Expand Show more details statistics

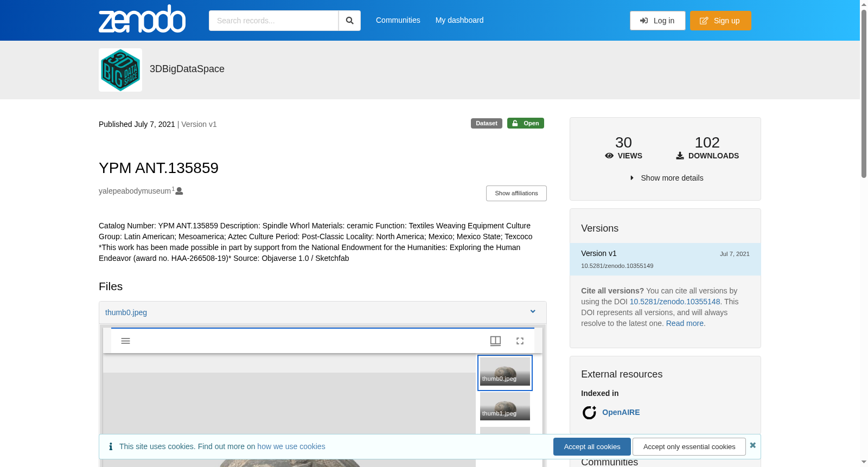(x=666, y=178)
